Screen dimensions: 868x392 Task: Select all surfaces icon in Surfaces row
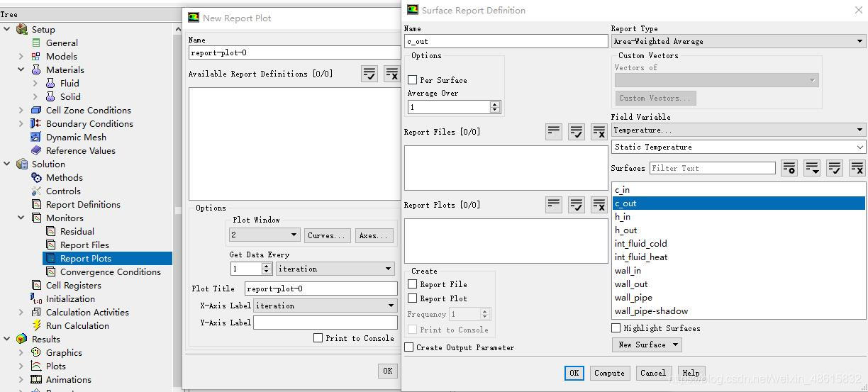(x=835, y=168)
